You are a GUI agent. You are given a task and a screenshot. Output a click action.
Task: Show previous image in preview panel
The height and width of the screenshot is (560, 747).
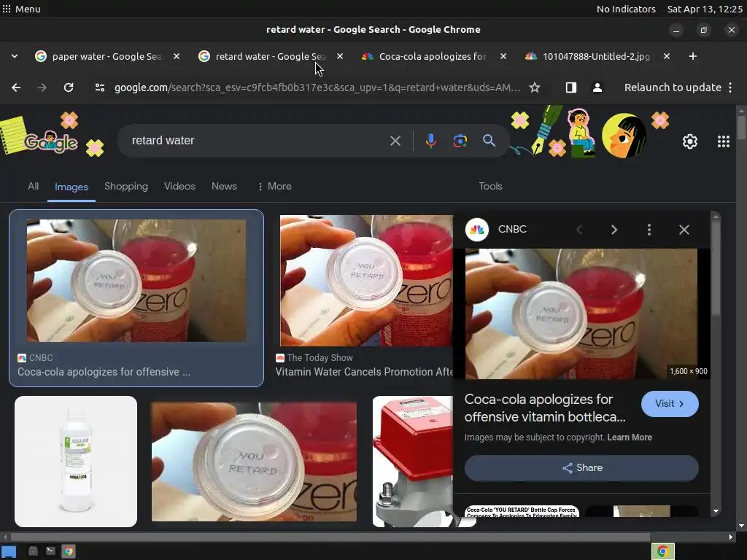click(x=579, y=230)
